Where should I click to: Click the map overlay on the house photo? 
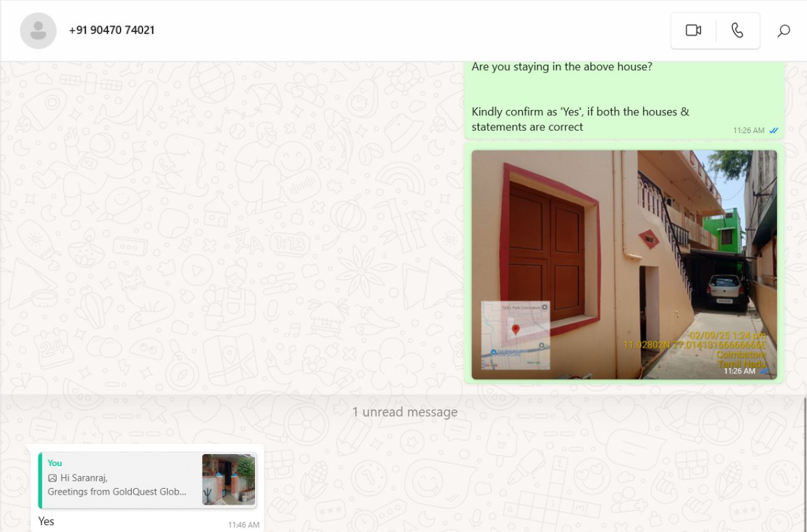[516, 335]
